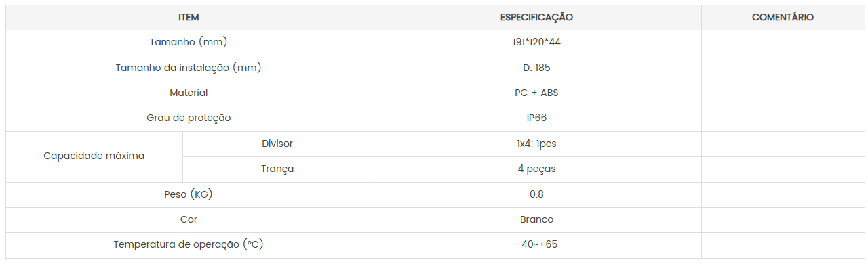
Task: Click the ITEM column header
Action: coord(189,18)
